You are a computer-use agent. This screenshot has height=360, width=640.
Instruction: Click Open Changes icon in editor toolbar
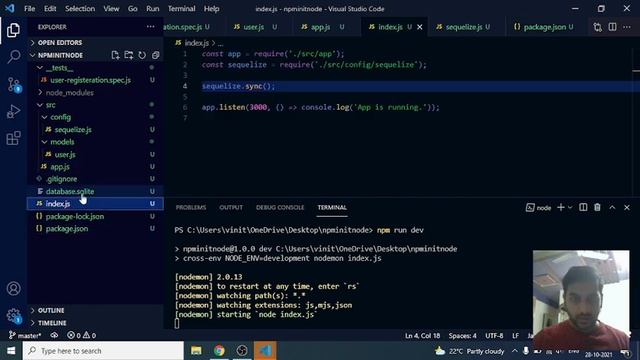(x=598, y=27)
